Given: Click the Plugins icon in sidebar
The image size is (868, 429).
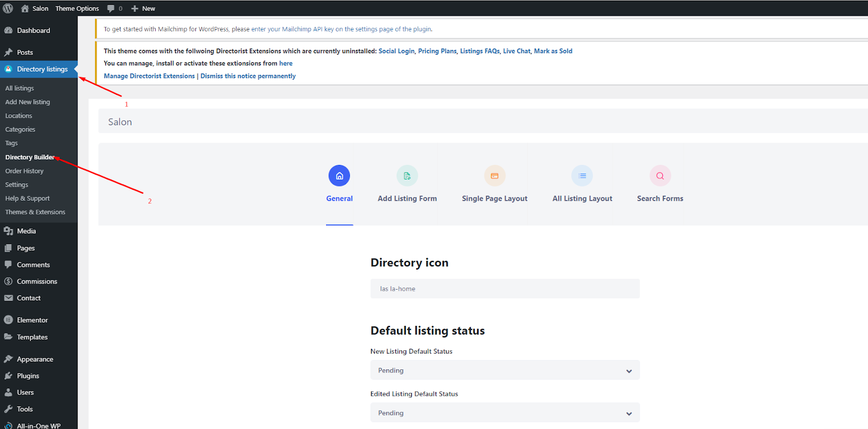Looking at the screenshot, I should click(x=8, y=376).
